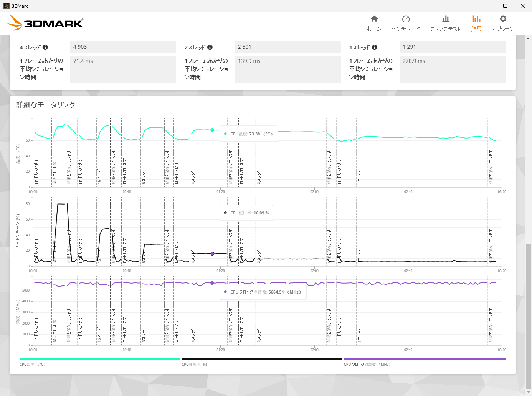532x396 pixels.
Task: Toggle the CPU使用率 legend series
Action: tap(194, 364)
